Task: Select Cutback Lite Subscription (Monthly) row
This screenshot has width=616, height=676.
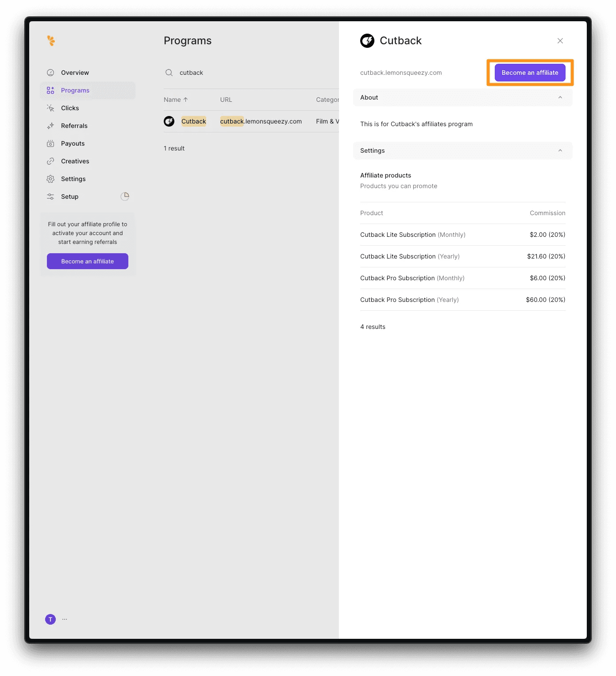Action: (x=463, y=235)
